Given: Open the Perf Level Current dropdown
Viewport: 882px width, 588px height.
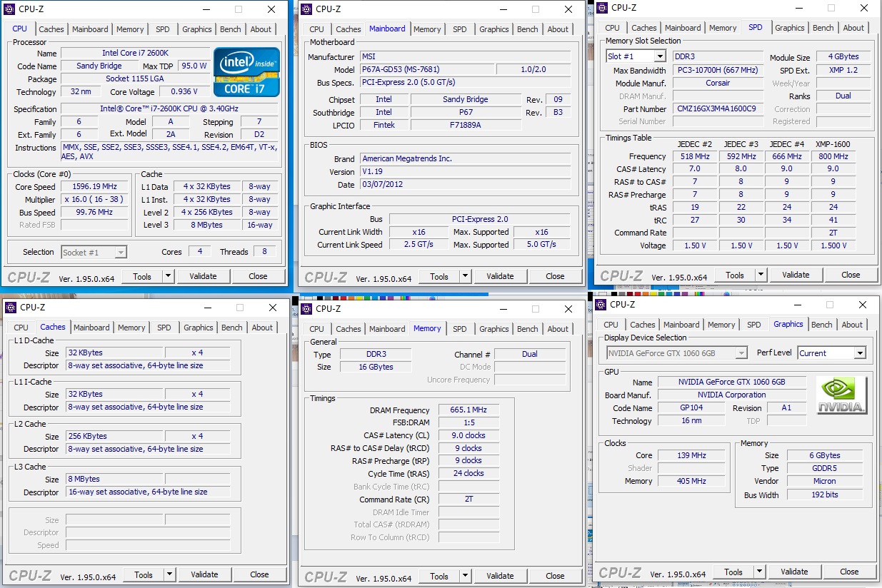Looking at the screenshot, I should point(859,353).
